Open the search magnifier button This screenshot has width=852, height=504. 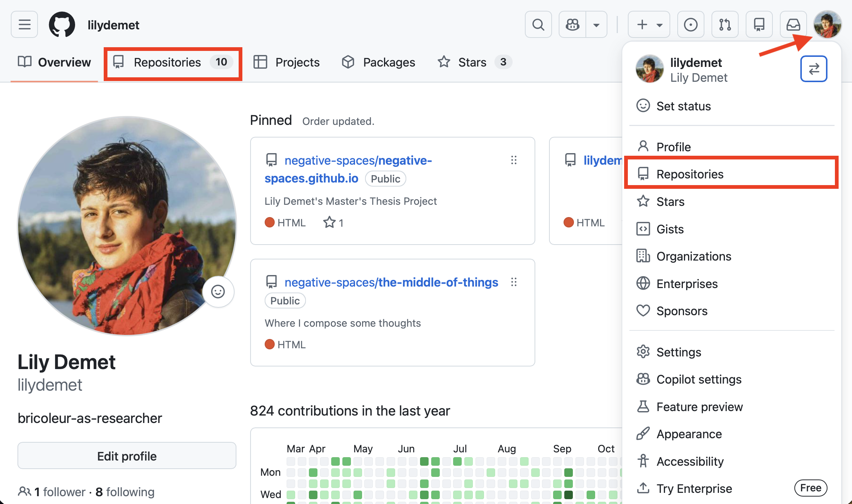pos(538,25)
